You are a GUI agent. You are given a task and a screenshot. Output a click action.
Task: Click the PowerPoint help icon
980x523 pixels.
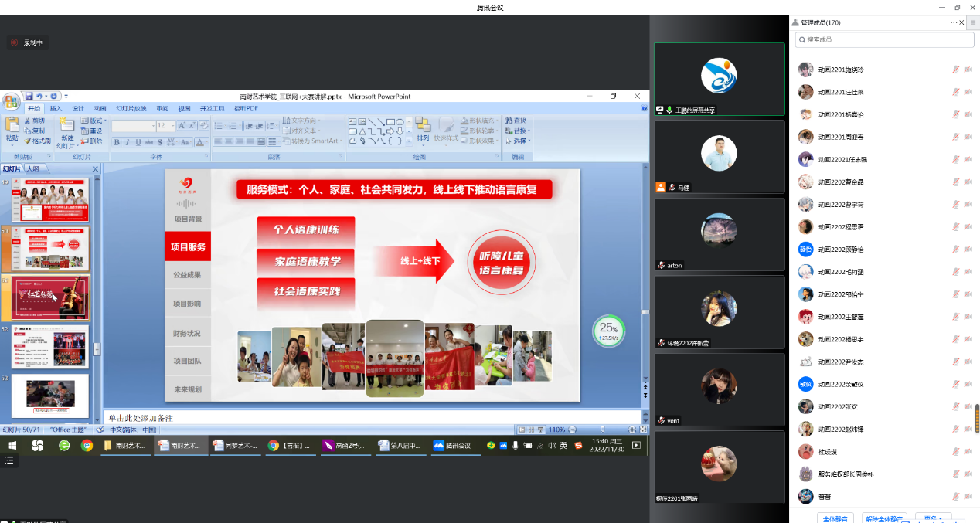tap(645, 109)
